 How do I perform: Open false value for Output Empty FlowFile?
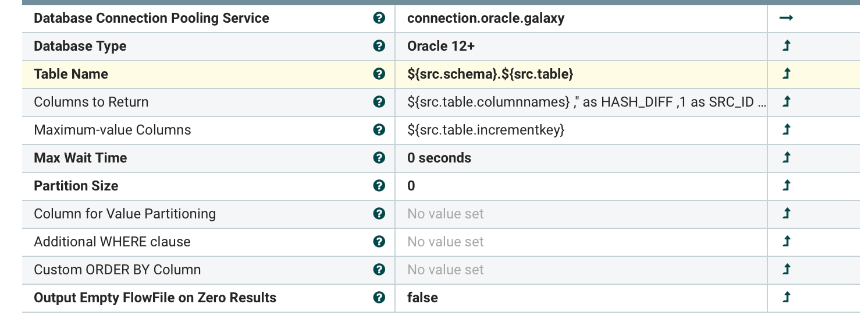point(581,298)
